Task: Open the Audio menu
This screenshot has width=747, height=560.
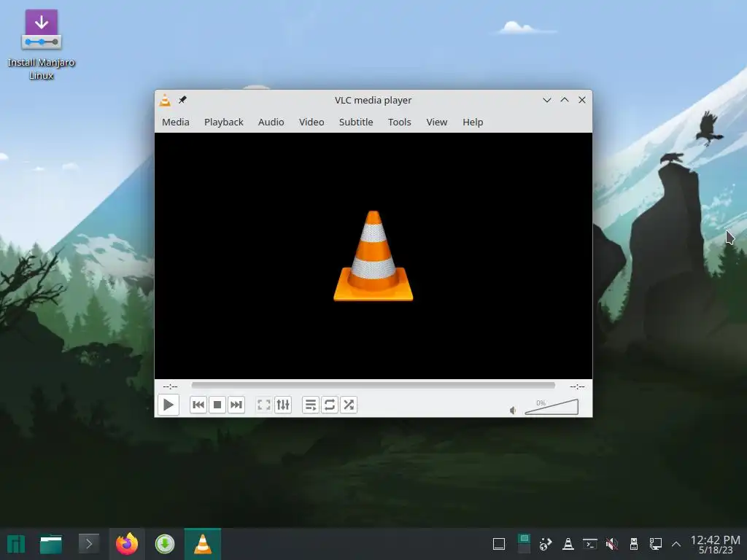Action: [271, 122]
